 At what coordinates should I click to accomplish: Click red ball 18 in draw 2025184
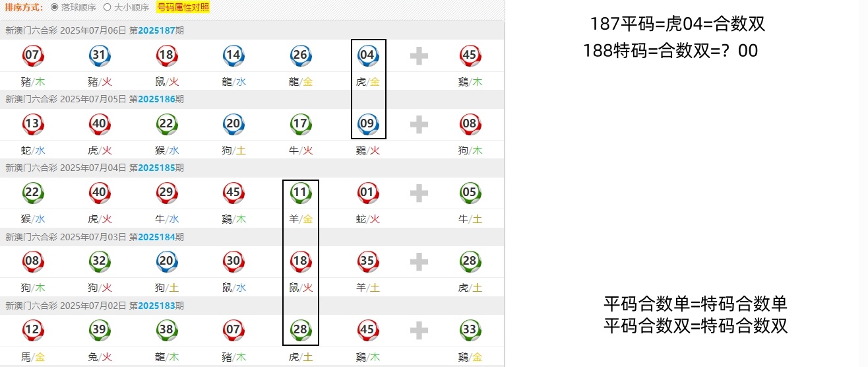point(300,261)
